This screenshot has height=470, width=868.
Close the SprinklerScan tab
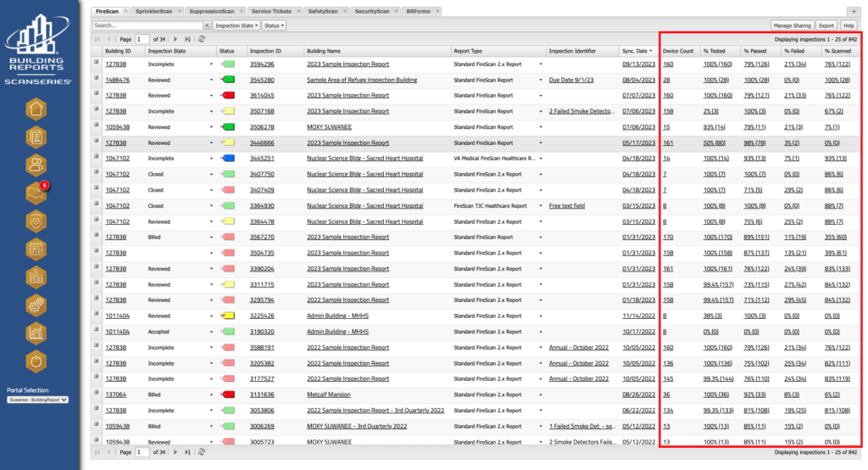point(179,12)
